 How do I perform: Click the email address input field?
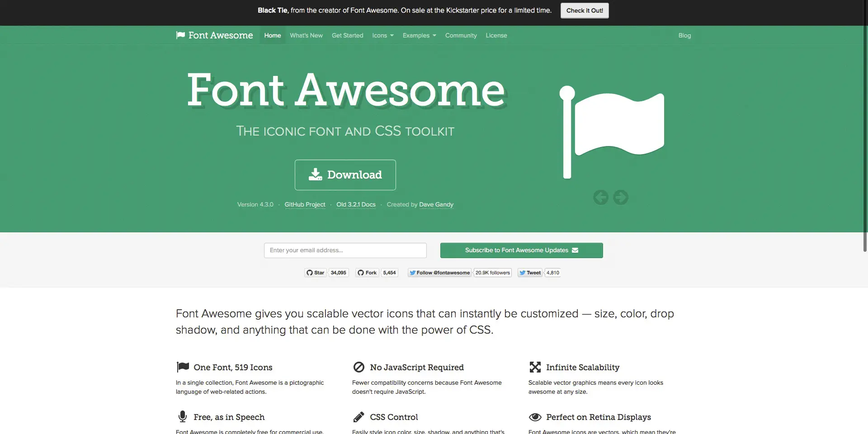click(345, 250)
